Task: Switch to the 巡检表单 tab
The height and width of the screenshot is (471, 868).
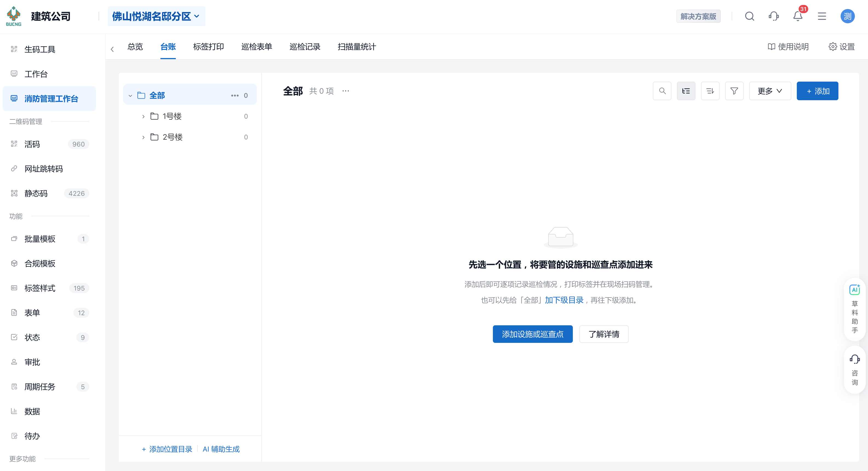Action: (256, 47)
